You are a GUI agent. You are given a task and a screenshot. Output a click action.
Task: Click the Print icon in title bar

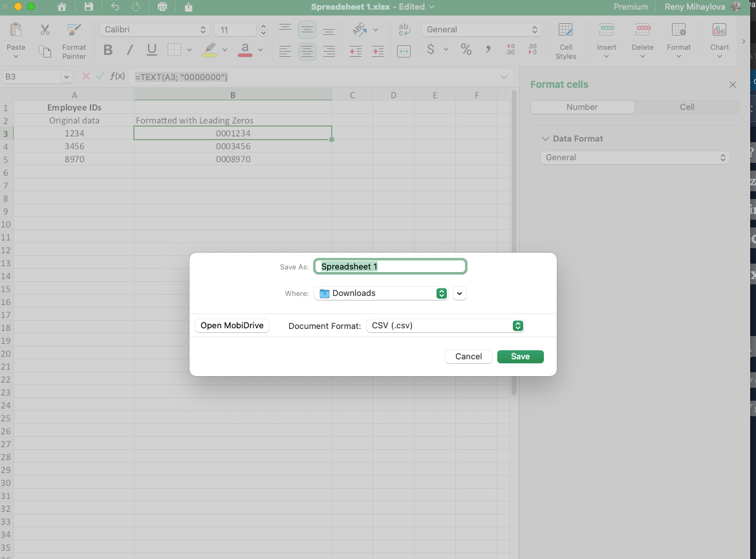coord(162,7)
